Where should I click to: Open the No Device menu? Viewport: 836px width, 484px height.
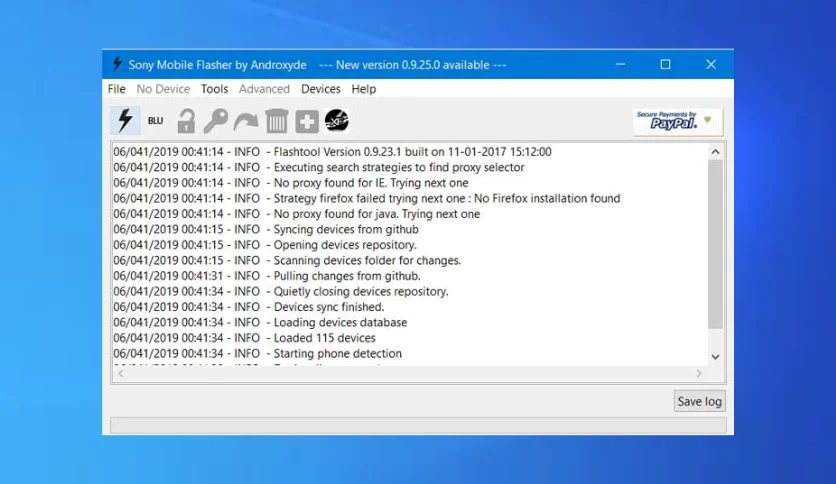click(x=163, y=89)
